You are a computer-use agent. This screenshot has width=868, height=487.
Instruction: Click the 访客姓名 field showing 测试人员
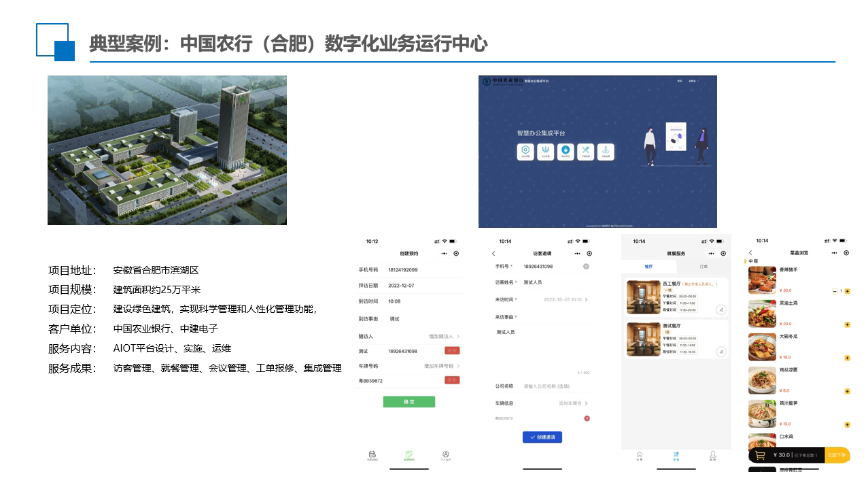tap(533, 282)
